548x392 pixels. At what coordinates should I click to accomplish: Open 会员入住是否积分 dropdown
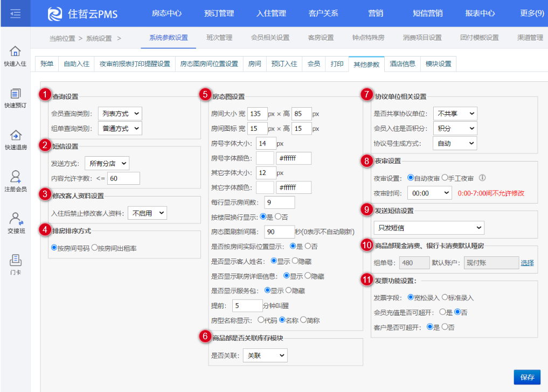tap(455, 129)
